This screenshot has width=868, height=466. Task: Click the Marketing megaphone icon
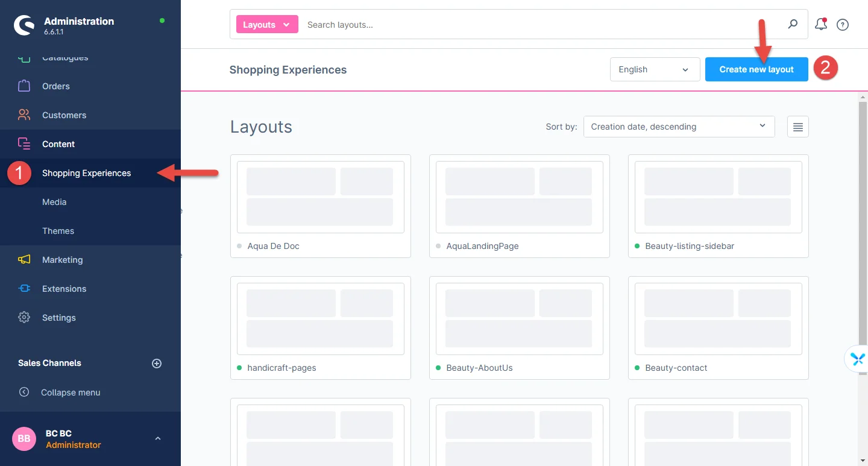24,260
